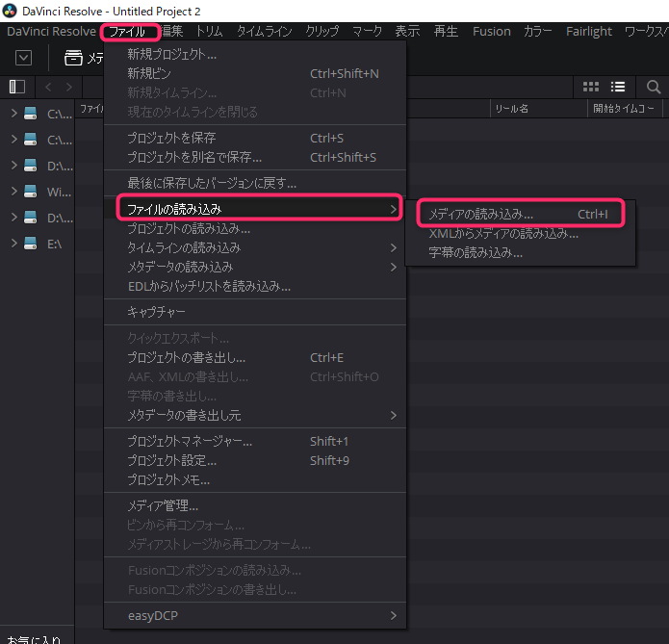Switch to thumbnail grid view icon
669x644 pixels.
(x=591, y=87)
